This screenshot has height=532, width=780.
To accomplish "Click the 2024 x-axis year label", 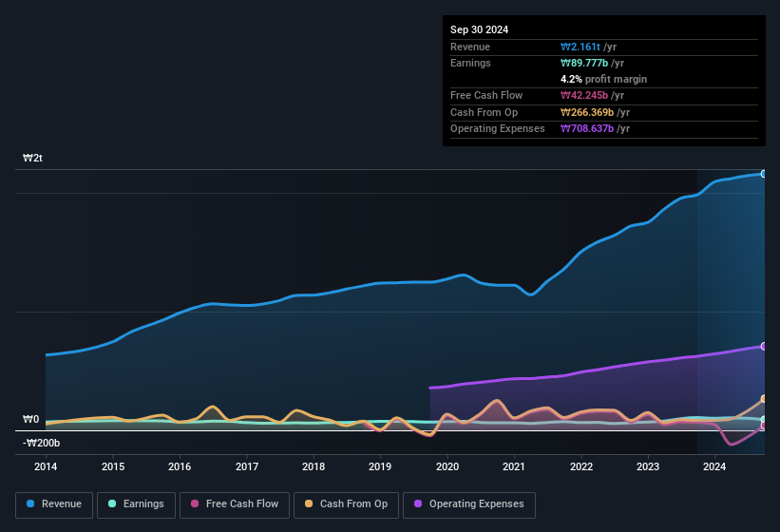I will 714,466.
